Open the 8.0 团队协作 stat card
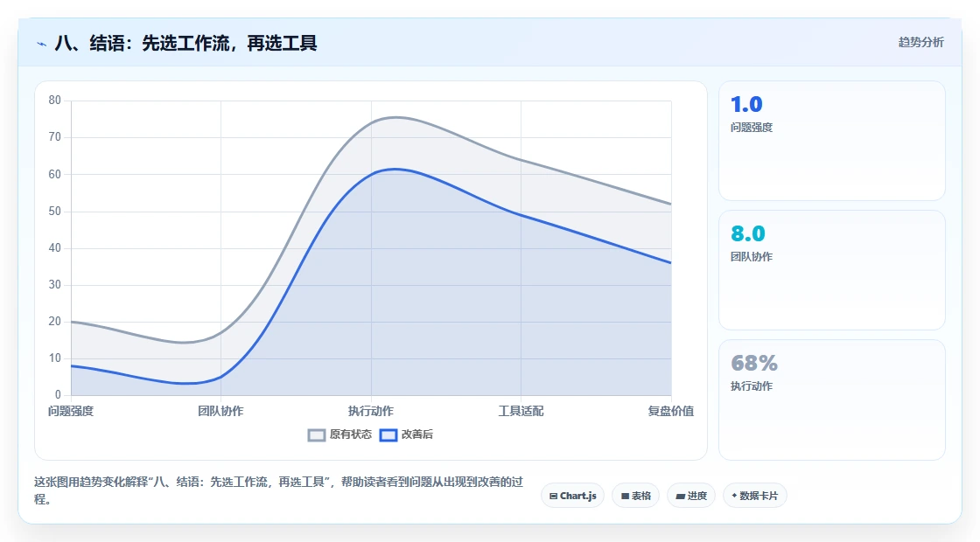Screen dimensions: 980x542 tap(832, 270)
